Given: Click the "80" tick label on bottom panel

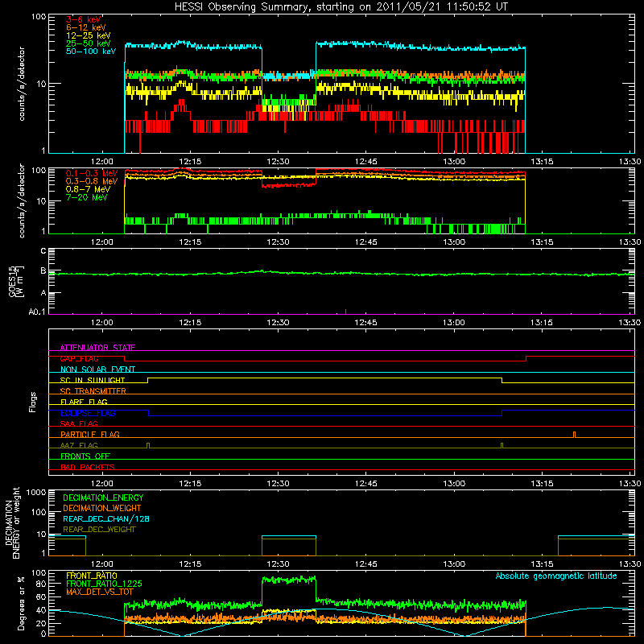Looking at the screenshot, I should pos(41,584).
